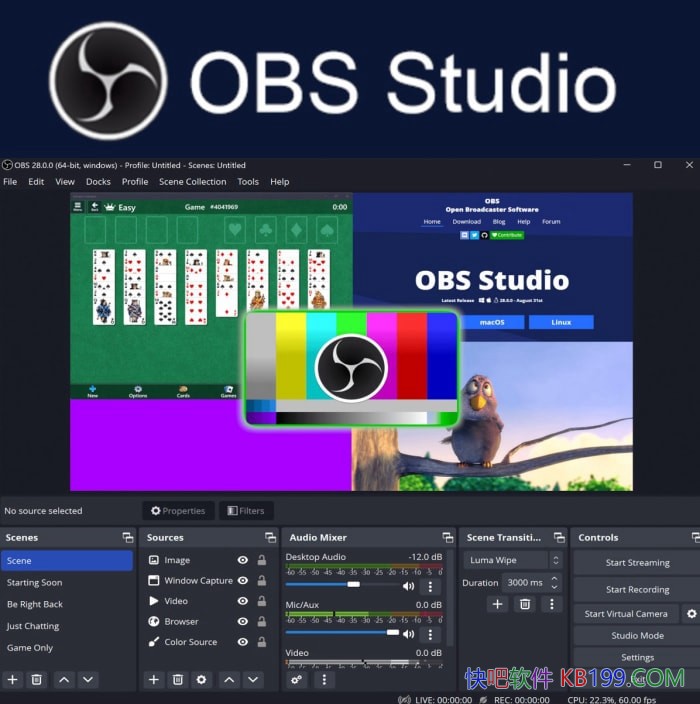Image resolution: width=700 pixels, height=704 pixels.
Task: Open Desktop Audio three-dot options
Action: [x=430, y=586]
